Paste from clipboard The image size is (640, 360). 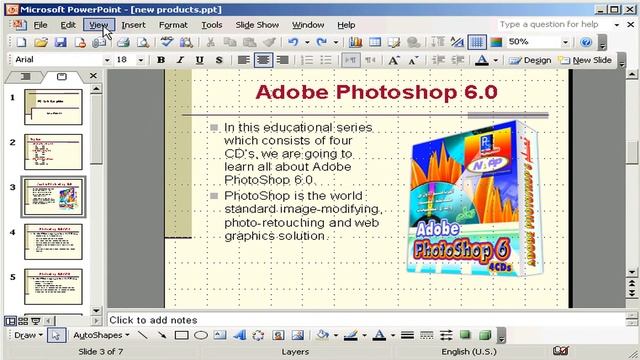point(249,42)
